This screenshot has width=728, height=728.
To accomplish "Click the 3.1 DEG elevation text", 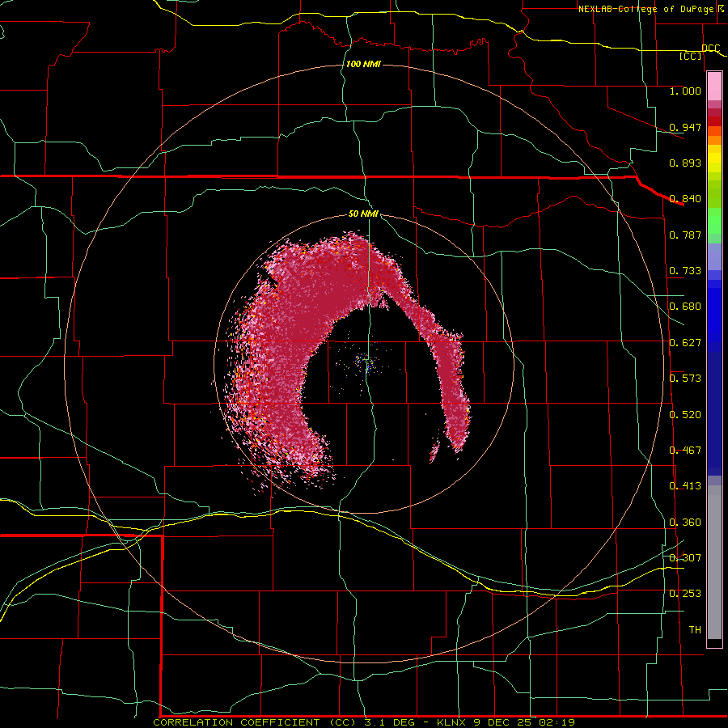I will pyautogui.click(x=388, y=722).
